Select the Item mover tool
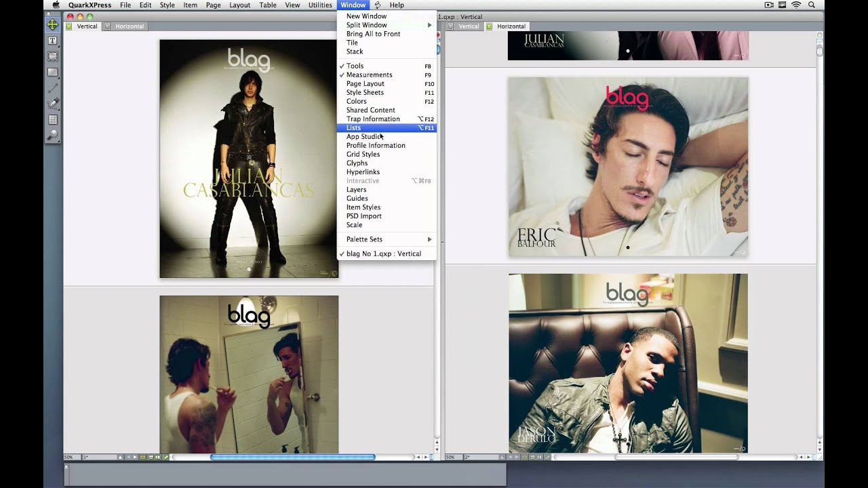 (52, 25)
